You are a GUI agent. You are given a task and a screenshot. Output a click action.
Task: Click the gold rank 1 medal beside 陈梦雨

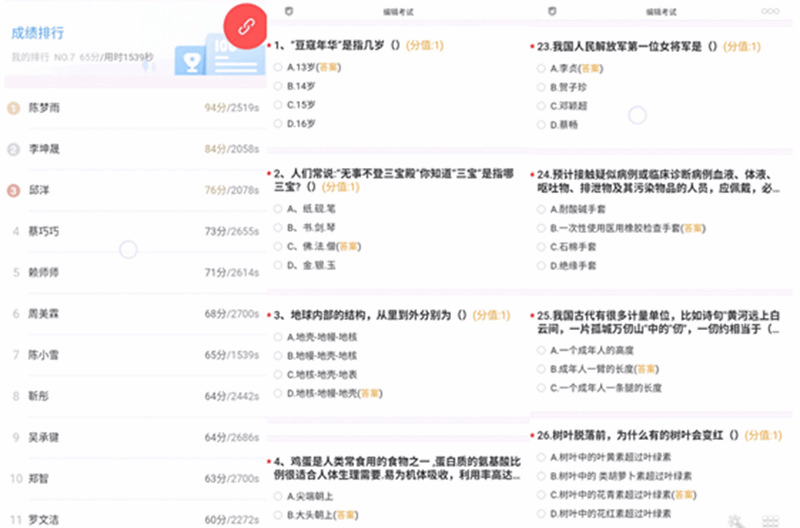(x=13, y=107)
